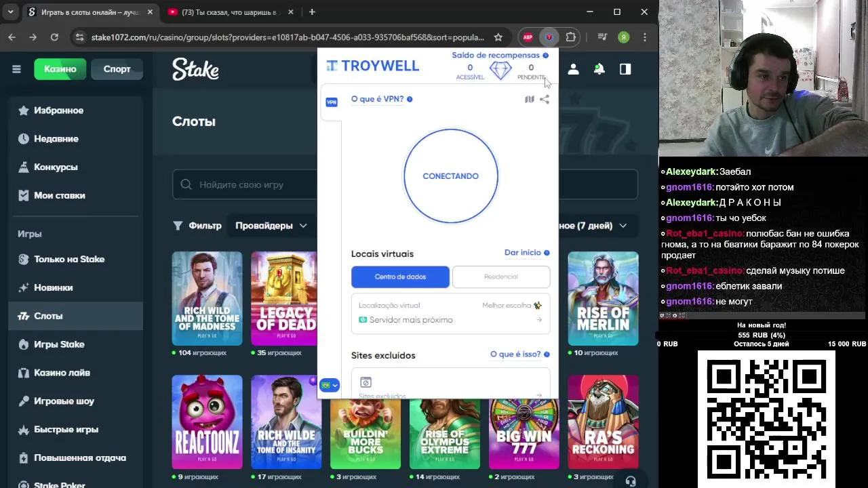The height and width of the screenshot is (488, 868).
Task: Open Мои ставки in the sidebar
Action: [x=75, y=196]
